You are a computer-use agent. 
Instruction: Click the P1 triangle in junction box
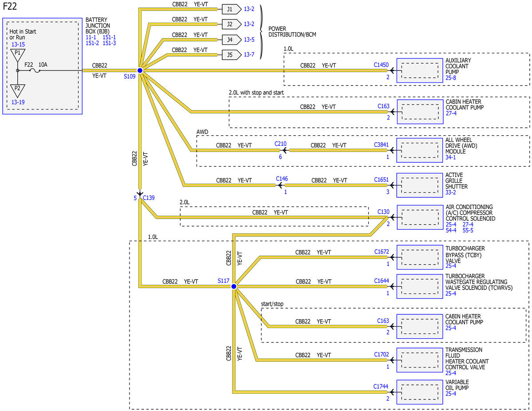click(x=18, y=54)
